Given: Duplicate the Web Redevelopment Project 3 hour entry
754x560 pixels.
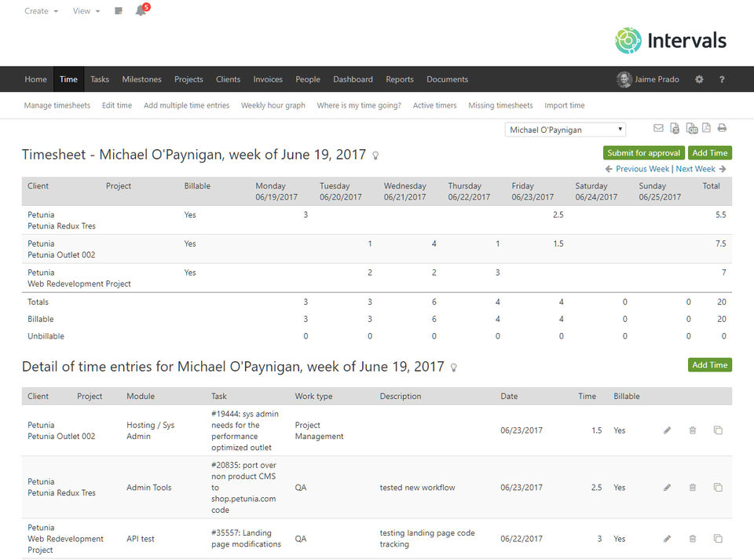Looking at the screenshot, I should [x=718, y=539].
